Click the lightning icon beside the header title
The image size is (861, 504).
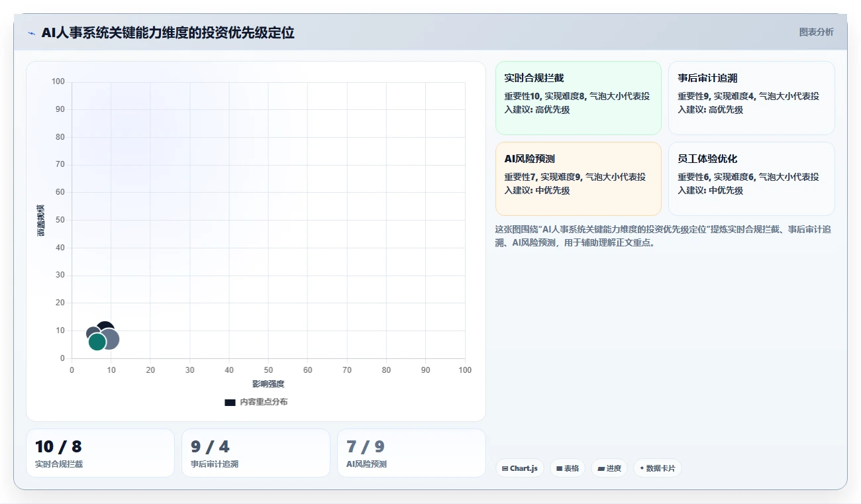tap(31, 32)
